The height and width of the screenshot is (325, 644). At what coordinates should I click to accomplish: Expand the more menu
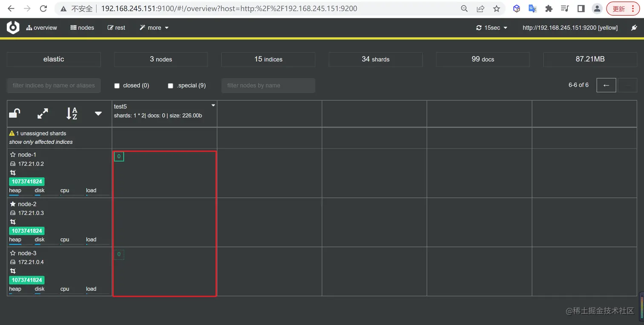tap(154, 28)
